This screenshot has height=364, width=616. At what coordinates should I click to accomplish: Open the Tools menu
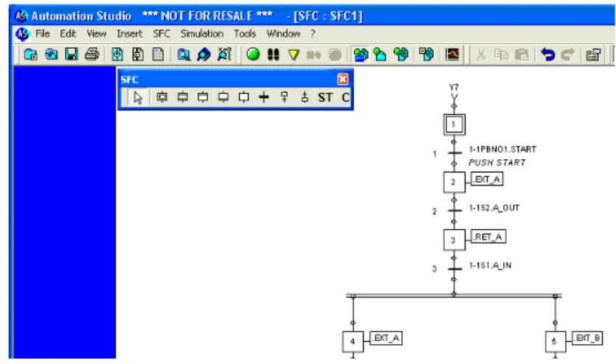(x=245, y=34)
